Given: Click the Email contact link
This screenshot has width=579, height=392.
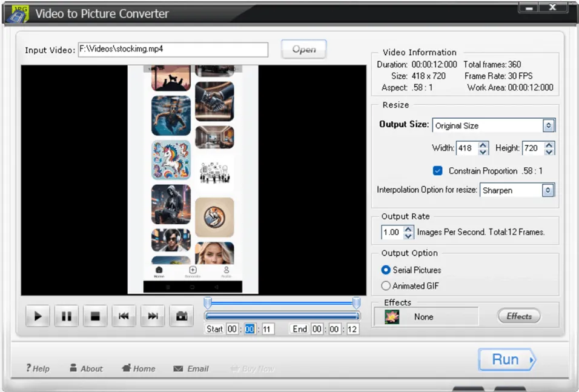Looking at the screenshot, I should (191, 368).
